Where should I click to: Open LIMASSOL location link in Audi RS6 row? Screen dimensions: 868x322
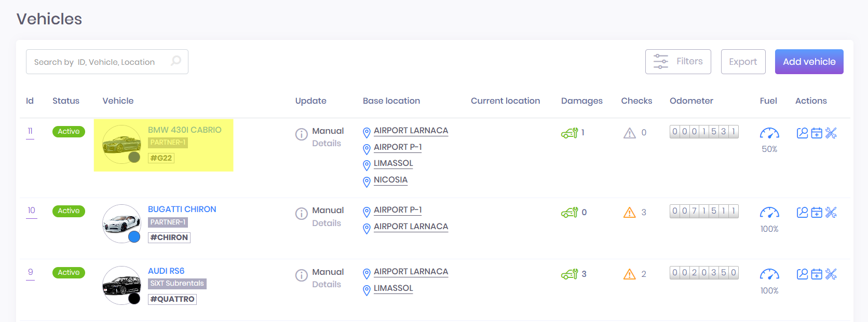[393, 288]
